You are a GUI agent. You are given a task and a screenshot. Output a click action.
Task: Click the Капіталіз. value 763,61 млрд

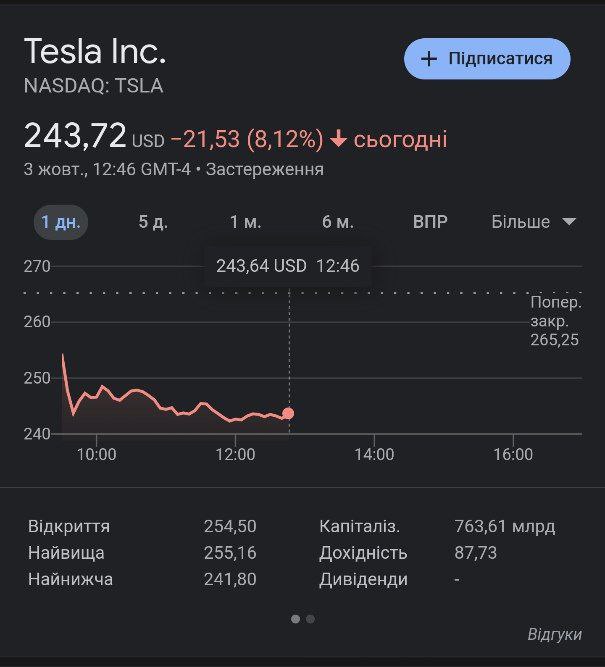504,526
